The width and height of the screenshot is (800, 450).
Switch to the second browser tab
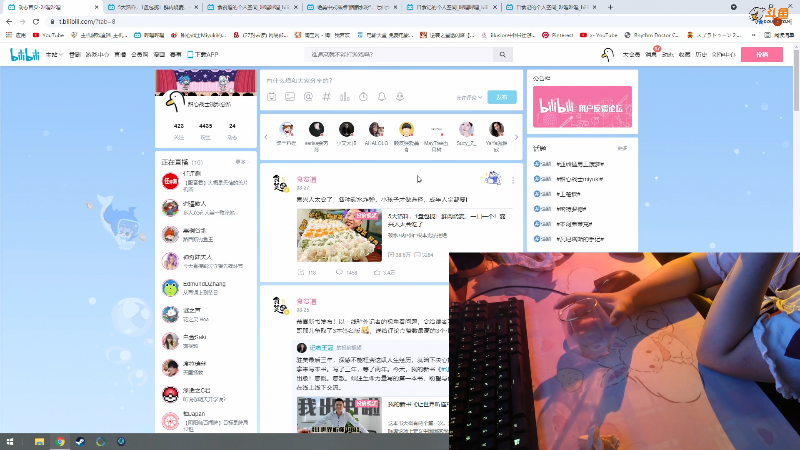pyautogui.click(x=151, y=7)
